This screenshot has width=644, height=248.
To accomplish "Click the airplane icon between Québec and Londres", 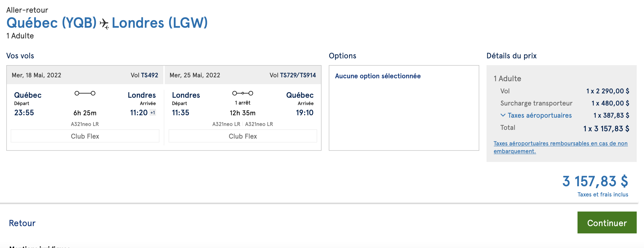I will coord(104,24).
